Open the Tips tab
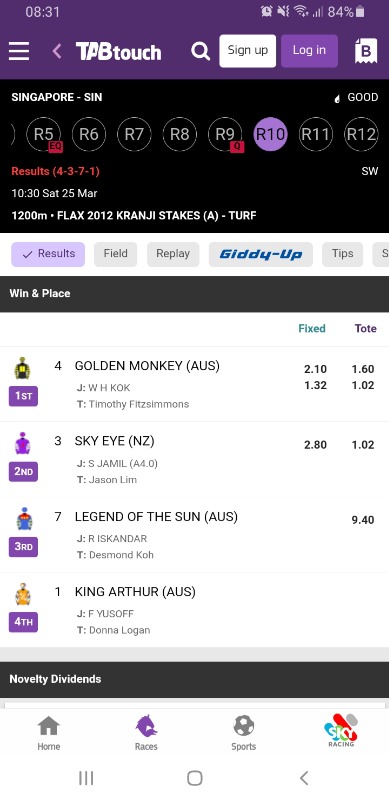Viewport: 389px width, 800px height. [x=343, y=254]
